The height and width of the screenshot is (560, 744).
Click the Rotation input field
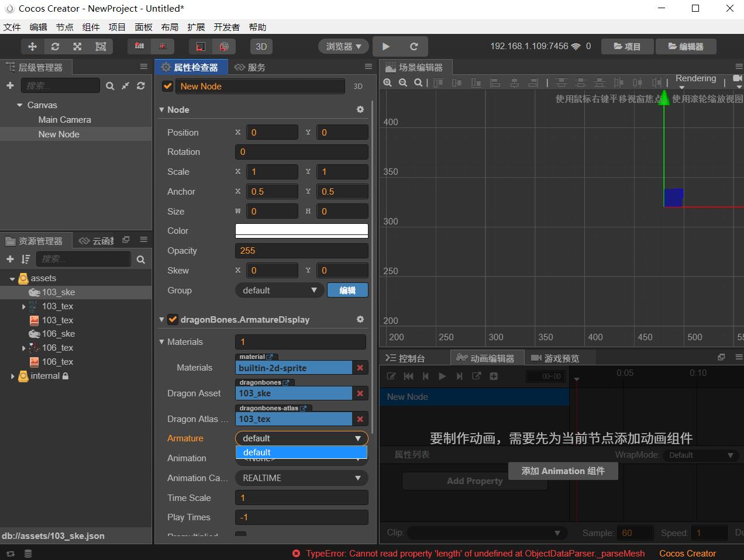click(x=301, y=152)
